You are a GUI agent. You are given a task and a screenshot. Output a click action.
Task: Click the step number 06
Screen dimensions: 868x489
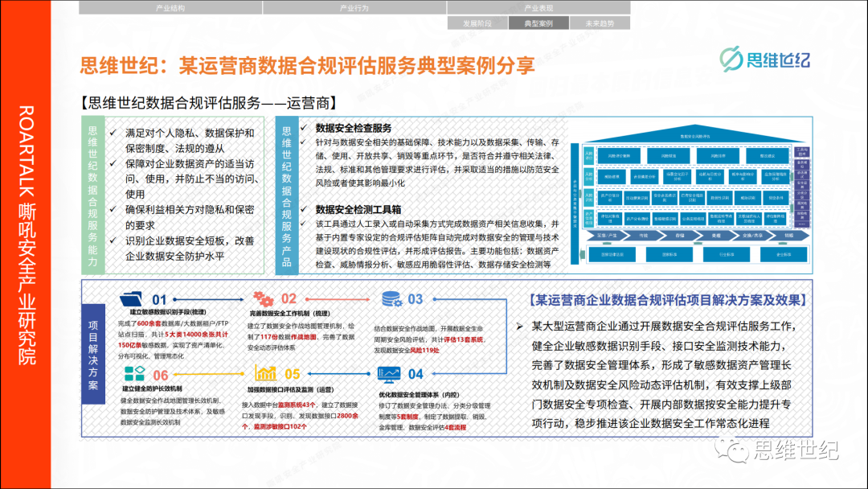[161, 375]
